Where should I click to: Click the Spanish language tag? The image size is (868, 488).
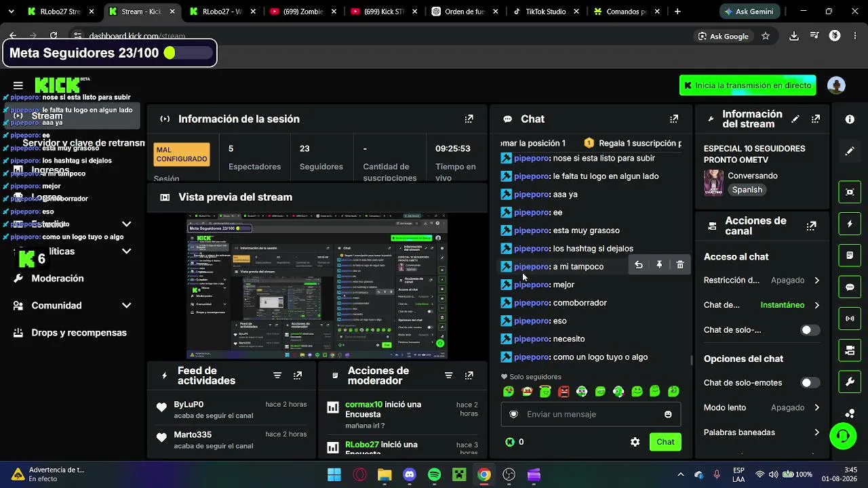coord(747,190)
